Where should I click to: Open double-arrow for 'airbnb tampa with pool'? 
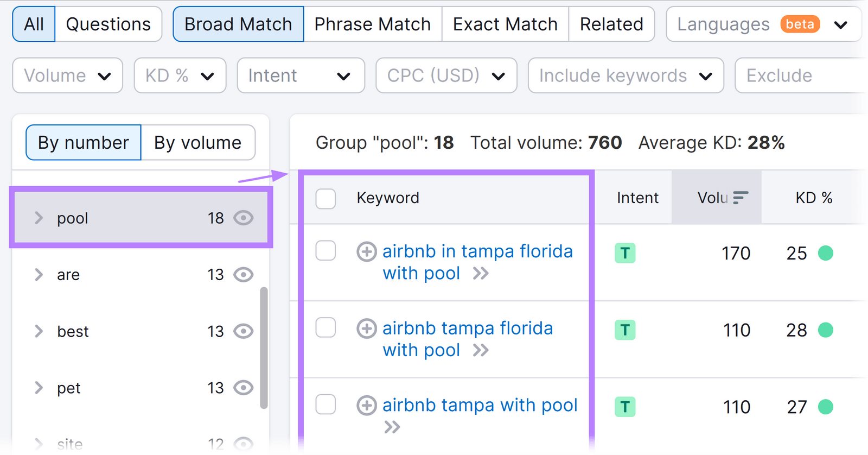point(392,427)
